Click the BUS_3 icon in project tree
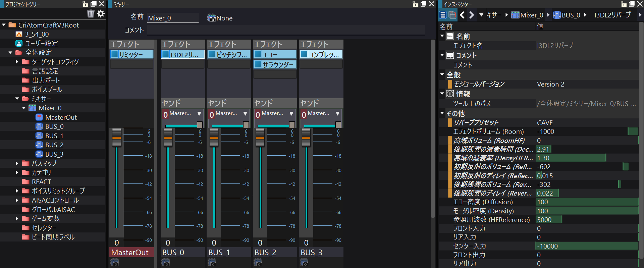644x268 pixels. pyautogui.click(x=39, y=154)
